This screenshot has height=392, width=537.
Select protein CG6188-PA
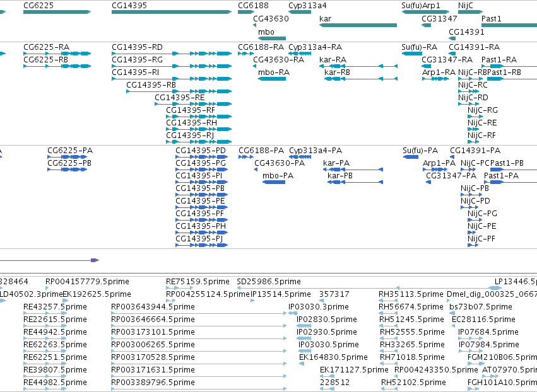pos(261,151)
